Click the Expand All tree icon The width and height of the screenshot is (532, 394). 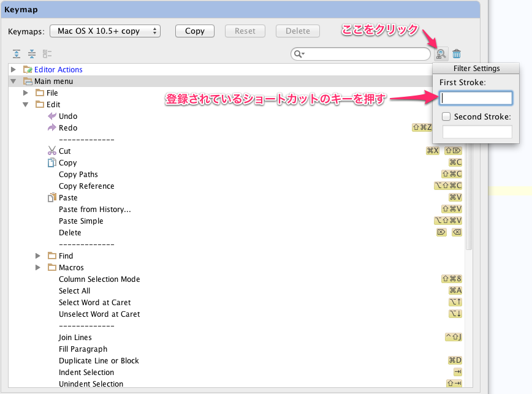pos(17,54)
